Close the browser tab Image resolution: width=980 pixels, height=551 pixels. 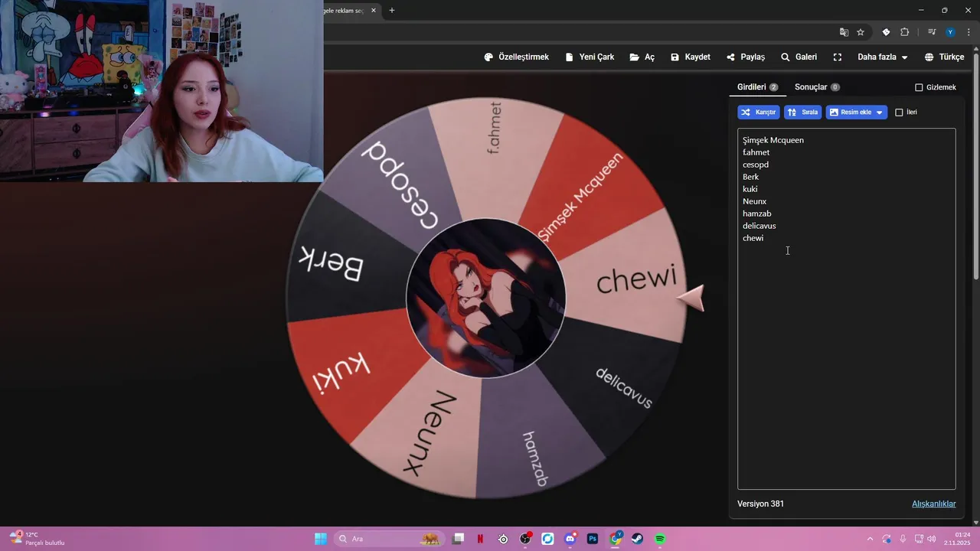tap(374, 11)
